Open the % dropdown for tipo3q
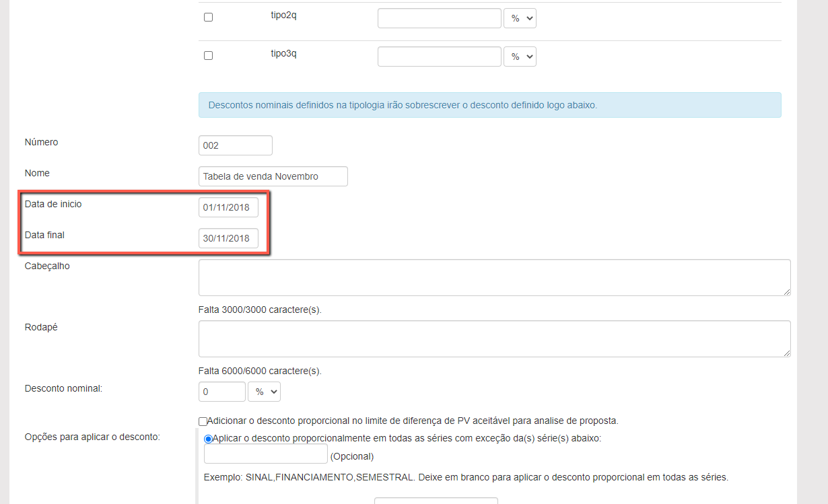Viewport: 828px width, 504px height. click(520, 57)
